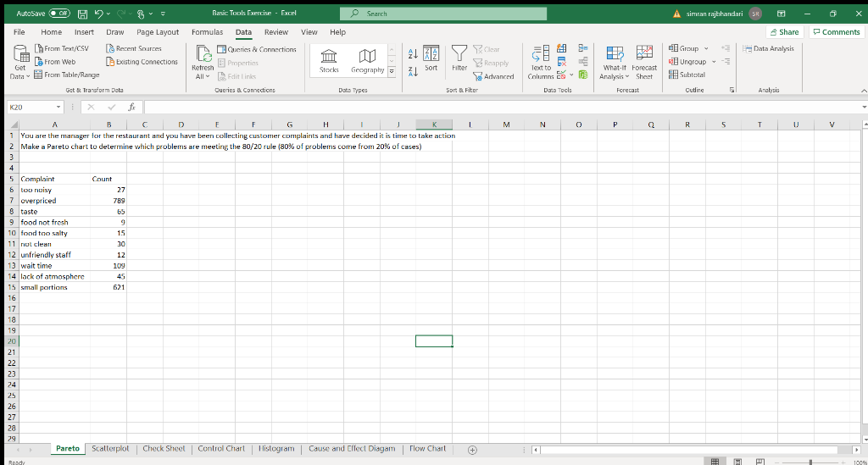Viewport: 868px width, 465px height.
Task: Open the Check Sheet tab
Action: pos(164,448)
